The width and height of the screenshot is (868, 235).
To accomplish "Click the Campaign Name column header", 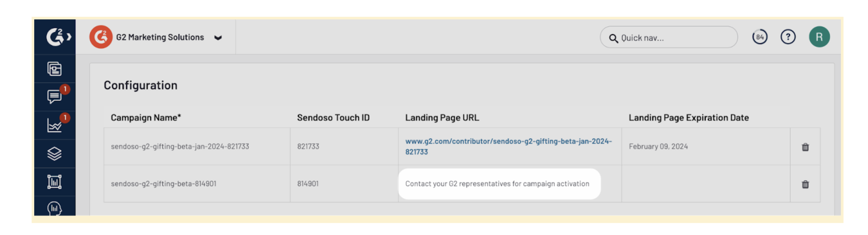I will pos(146,117).
